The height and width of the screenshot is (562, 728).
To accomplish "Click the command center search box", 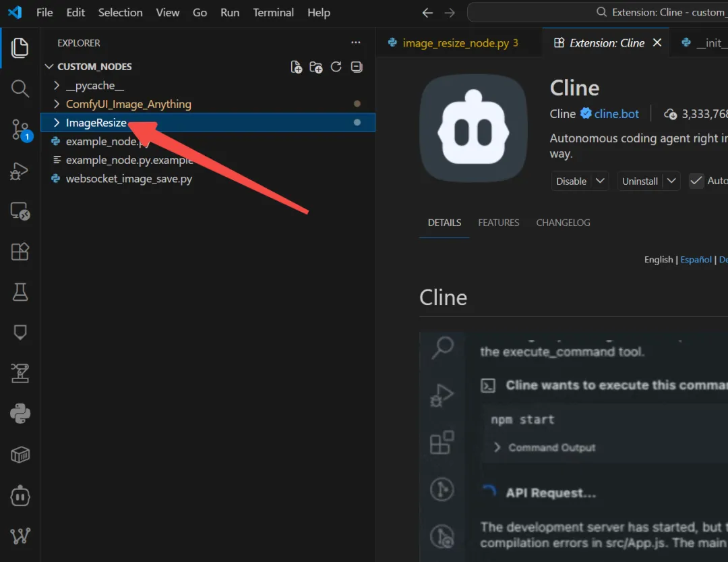I will click(x=597, y=13).
